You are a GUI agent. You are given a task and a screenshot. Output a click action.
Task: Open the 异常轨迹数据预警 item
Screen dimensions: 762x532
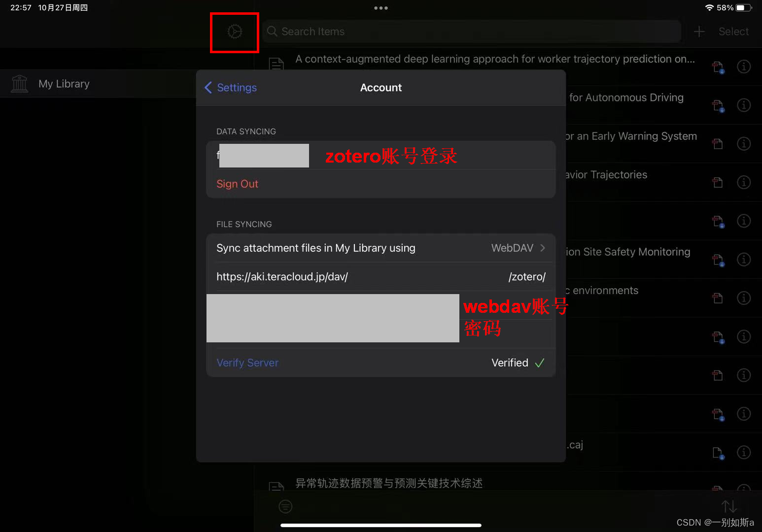click(389, 483)
